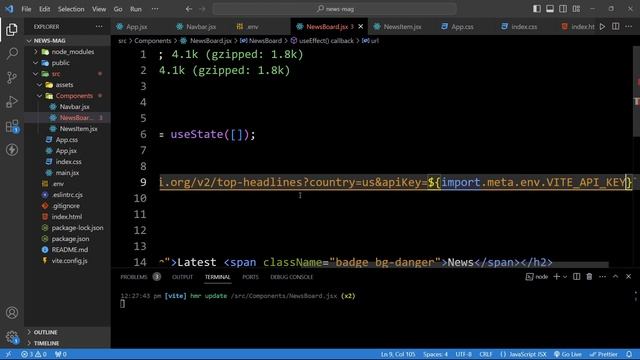Open the Debug Console panel tab
This screenshot has width=640, height=360.
[291, 277]
